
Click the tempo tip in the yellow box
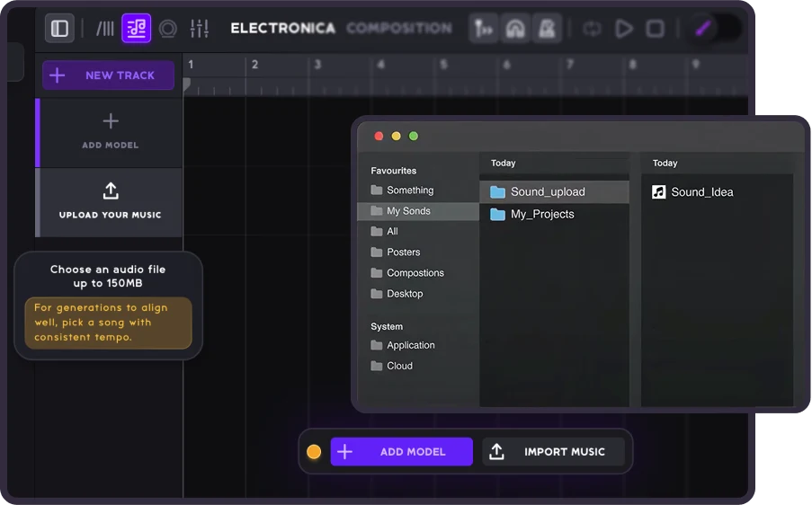coord(108,323)
